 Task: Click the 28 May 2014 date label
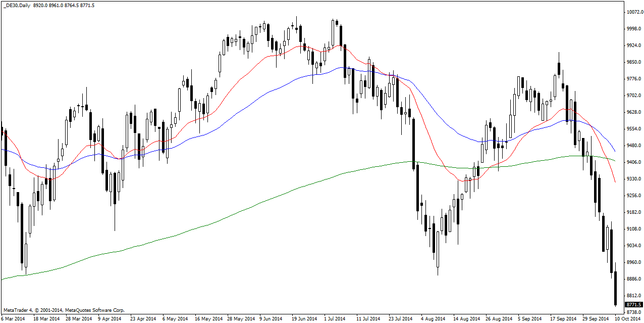pos(241,319)
